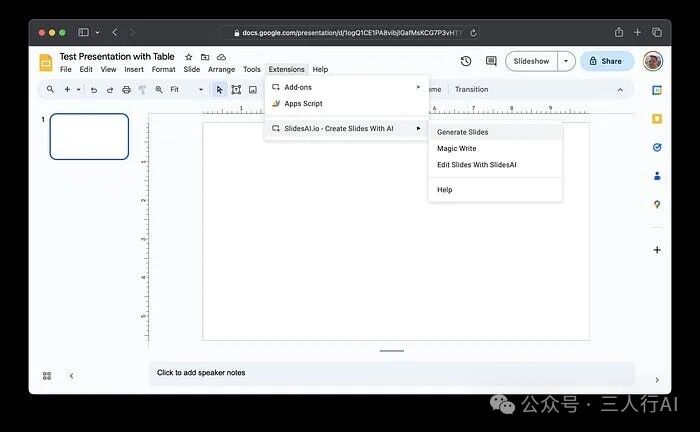Close the Extensions menu

click(286, 69)
